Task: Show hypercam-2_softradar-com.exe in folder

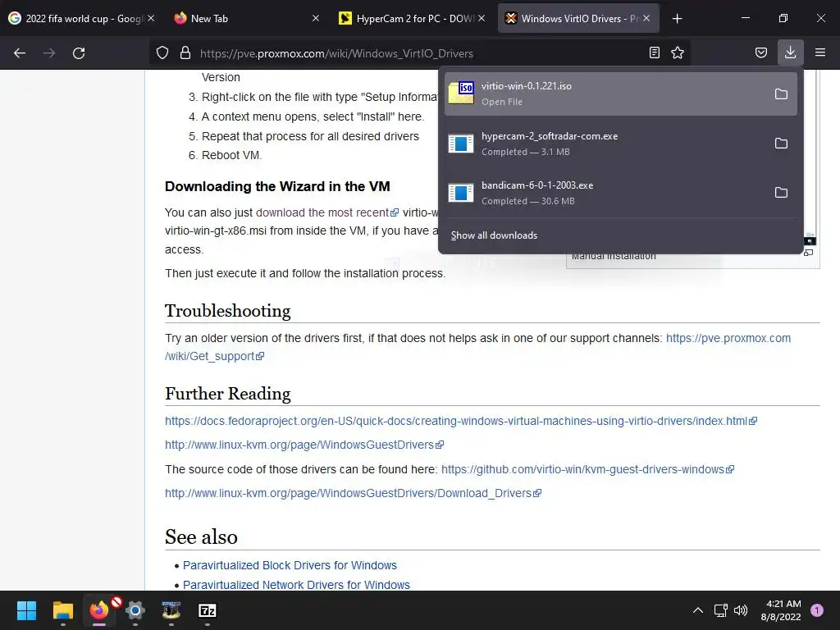Action: [781, 143]
